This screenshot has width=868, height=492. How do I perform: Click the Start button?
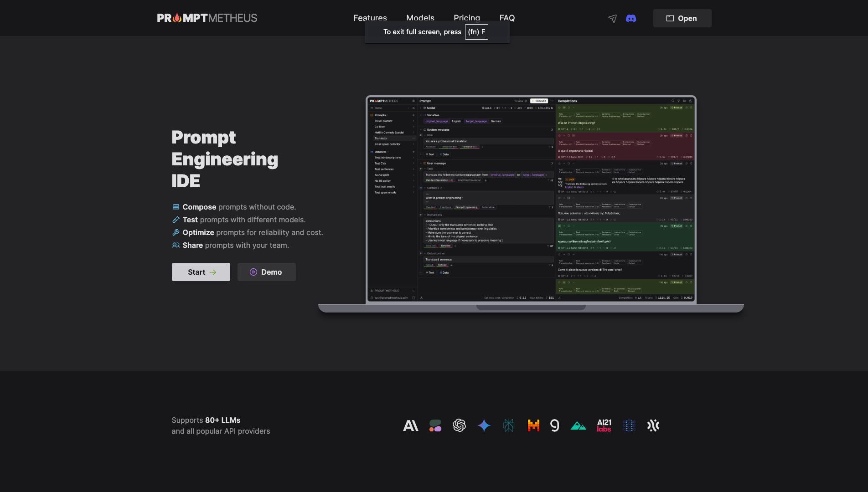(x=201, y=272)
